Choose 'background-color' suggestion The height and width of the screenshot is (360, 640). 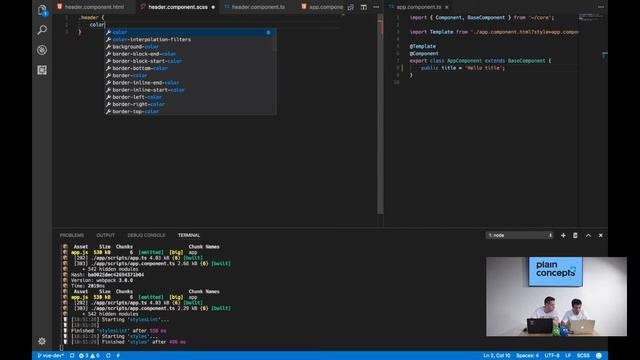(x=190, y=47)
